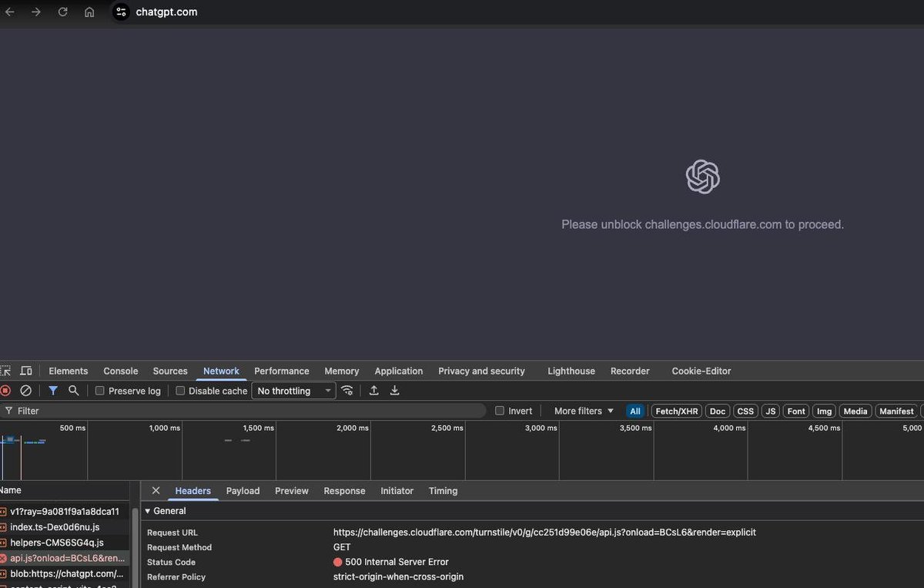Click the strict-origin-when-cross-origin policy value

coord(398,576)
